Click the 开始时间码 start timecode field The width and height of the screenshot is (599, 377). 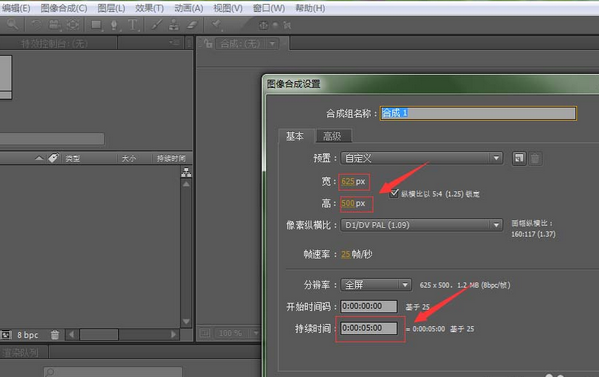point(369,306)
